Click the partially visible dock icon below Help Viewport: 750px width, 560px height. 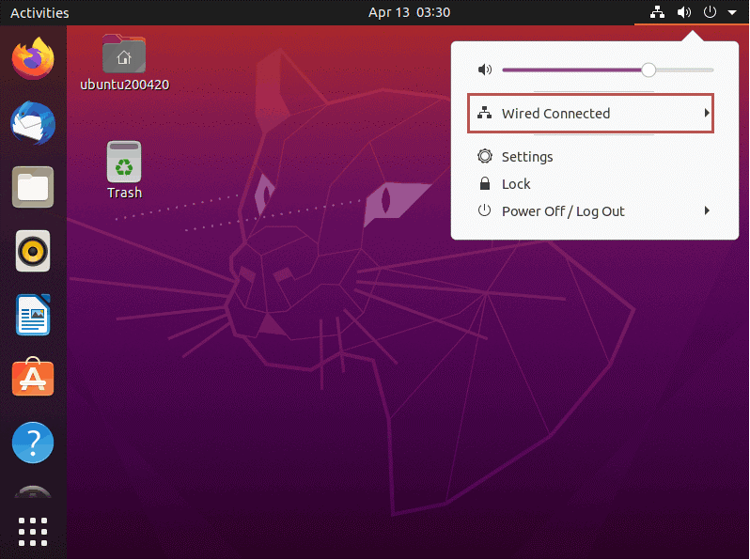(33, 491)
